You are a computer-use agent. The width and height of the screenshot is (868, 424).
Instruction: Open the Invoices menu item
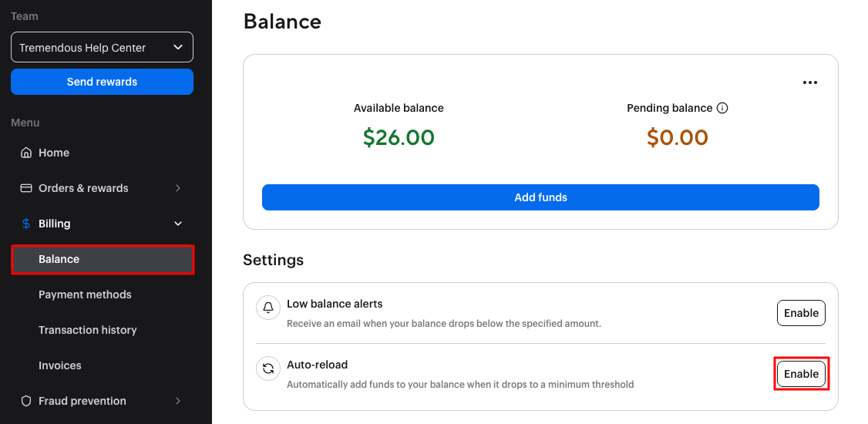point(60,365)
